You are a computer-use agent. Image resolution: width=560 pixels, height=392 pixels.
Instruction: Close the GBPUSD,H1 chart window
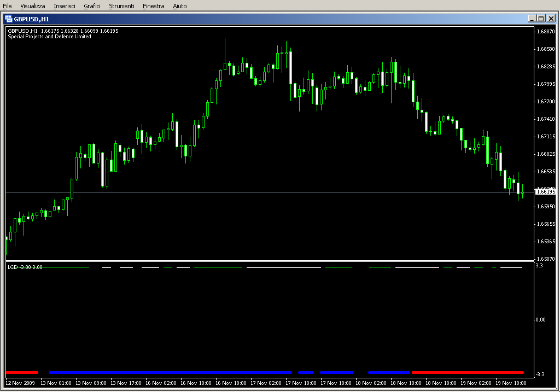551,19
